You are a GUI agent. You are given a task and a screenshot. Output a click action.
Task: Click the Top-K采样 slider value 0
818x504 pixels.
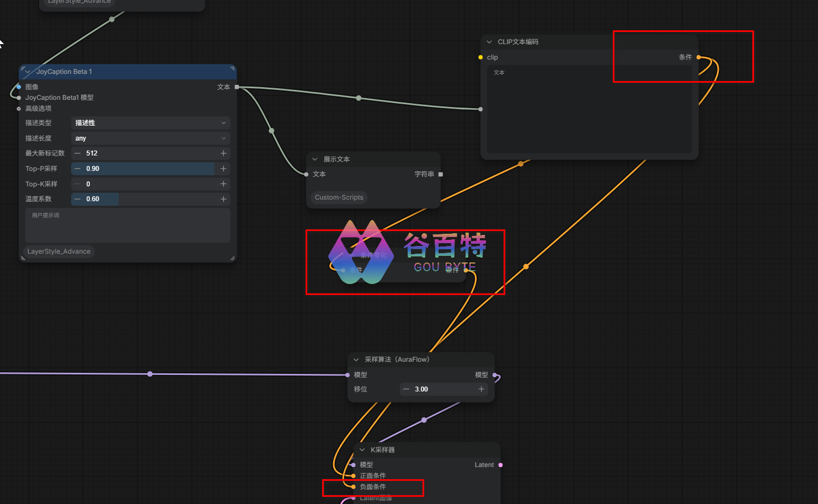point(88,184)
